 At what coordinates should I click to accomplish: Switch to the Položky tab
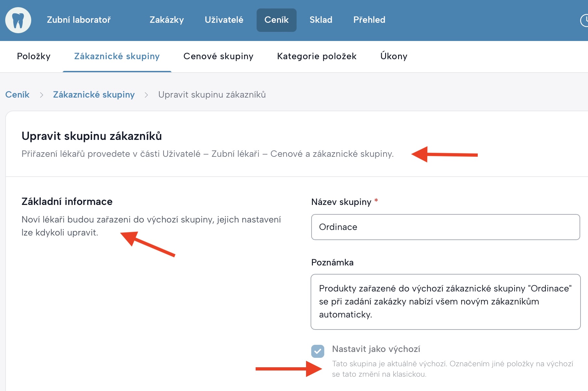(34, 56)
